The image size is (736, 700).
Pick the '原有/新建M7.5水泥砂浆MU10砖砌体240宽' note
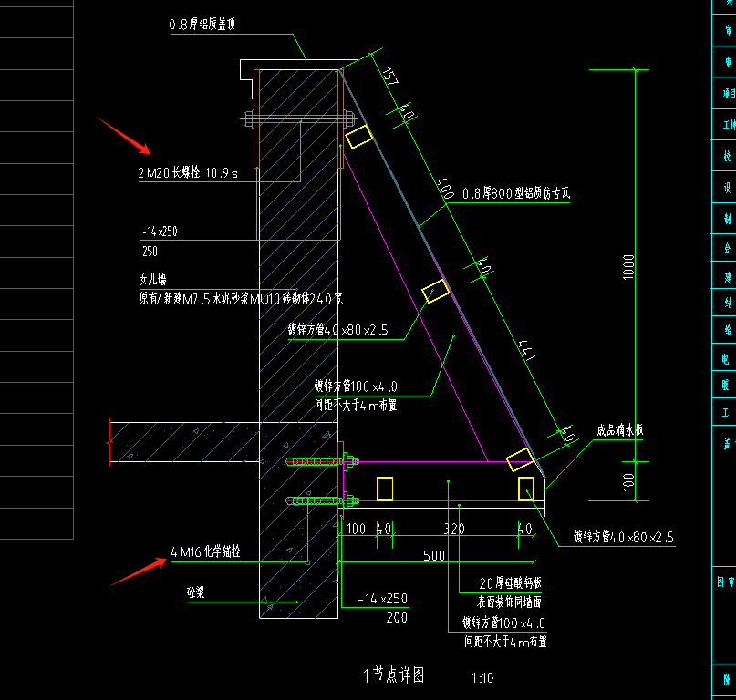click(241, 298)
